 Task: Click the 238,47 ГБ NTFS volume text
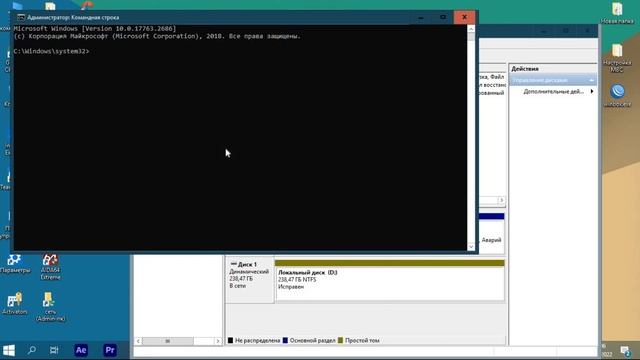tap(297, 280)
